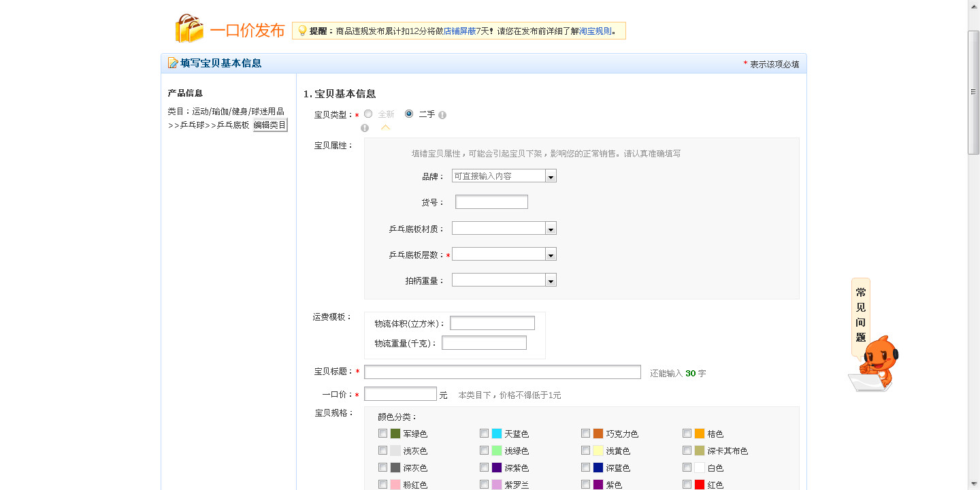Open the 店铺屏蔽 link
This screenshot has height=490, width=980.
coord(460,31)
